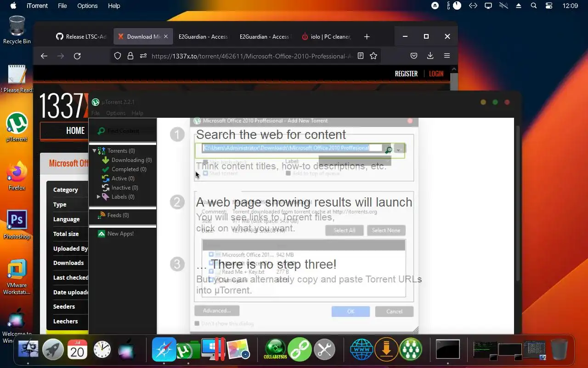
Task: Click the LOGIN link on the 1337x page
Action: point(436,74)
